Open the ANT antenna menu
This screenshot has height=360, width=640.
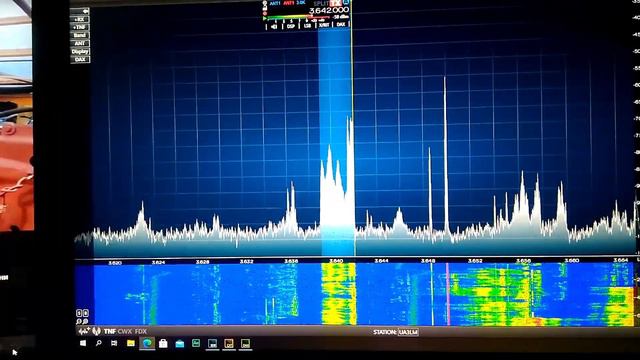tap(80, 43)
